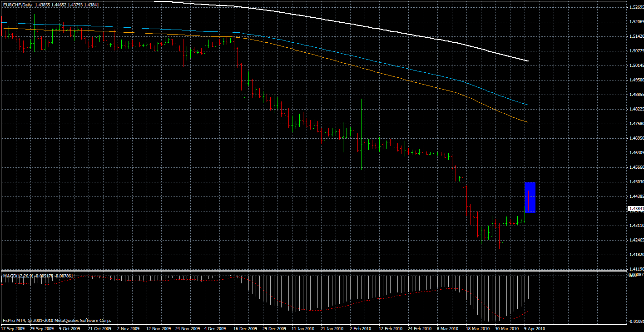Click the '21 Jan 2010' date label

click(333, 328)
